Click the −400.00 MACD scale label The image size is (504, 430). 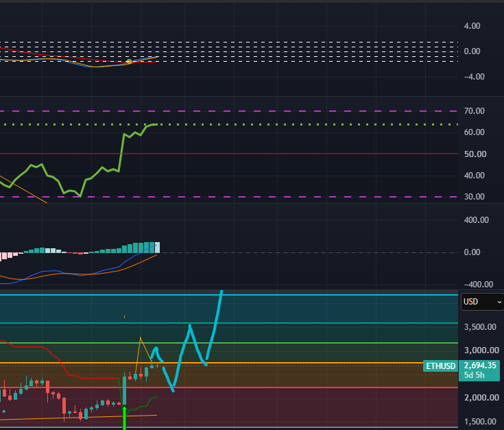coord(479,285)
